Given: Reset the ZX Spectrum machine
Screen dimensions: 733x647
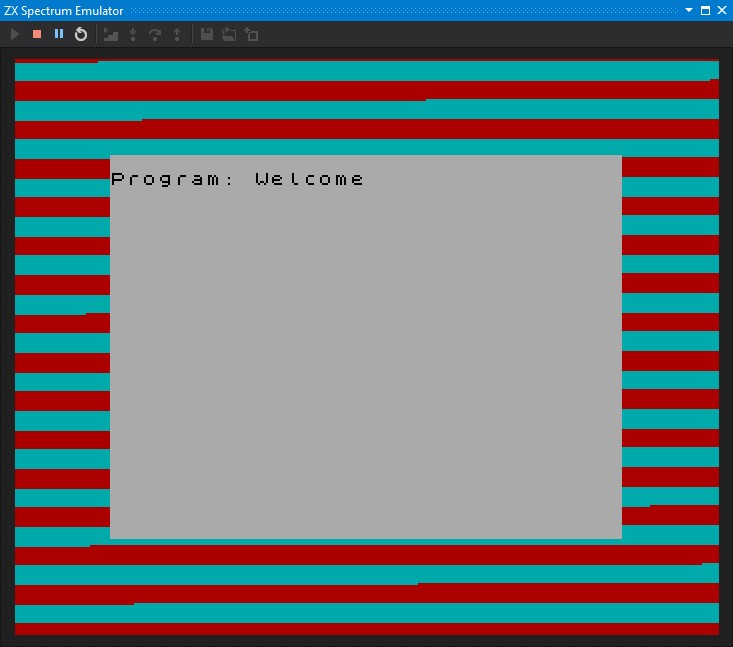Looking at the screenshot, I should tap(81, 34).
